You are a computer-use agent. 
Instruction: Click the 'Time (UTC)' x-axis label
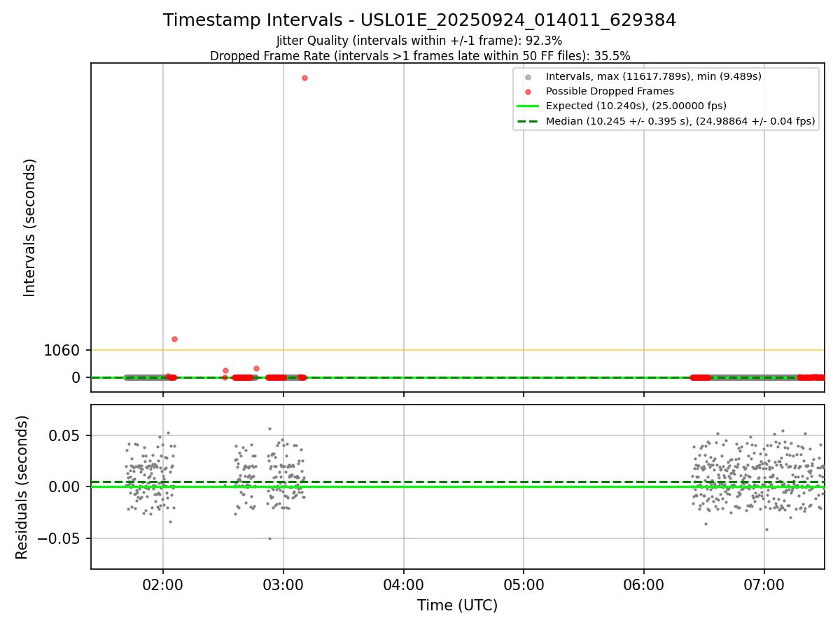(457, 605)
